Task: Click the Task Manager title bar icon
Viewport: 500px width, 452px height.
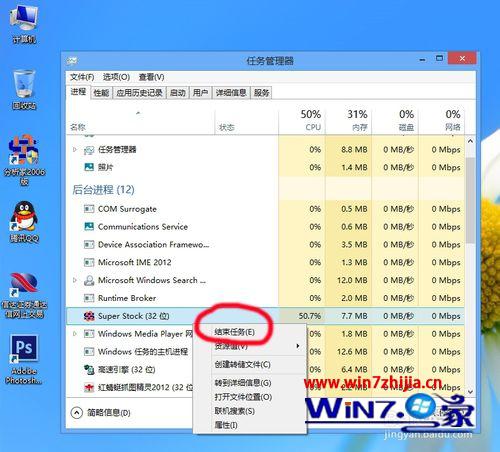Action: click(72, 61)
